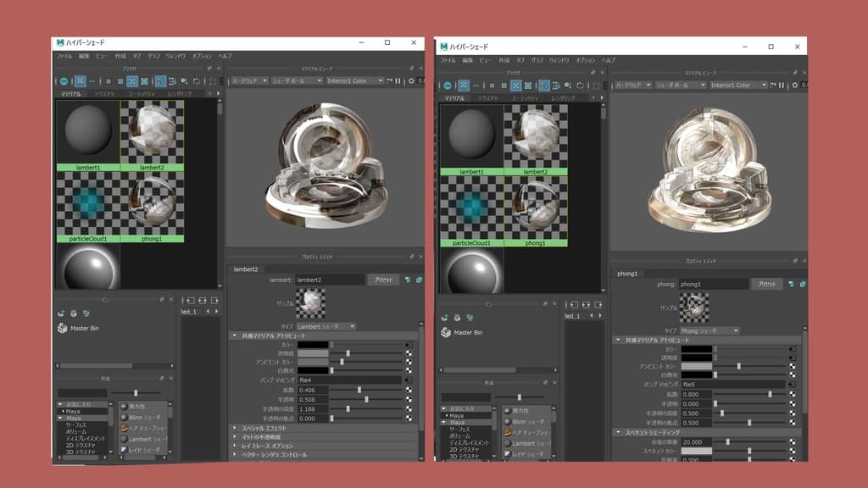Click the 余弦の累乗 slider in right window
Screen dimensions: 868x488
tap(750, 442)
